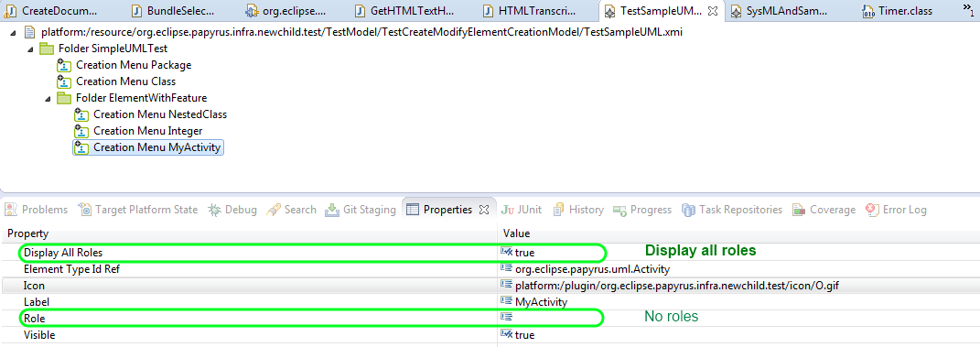The width and height of the screenshot is (980, 347).
Task: Select the Folder ElementWithFeature label
Action: coord(141,98)
